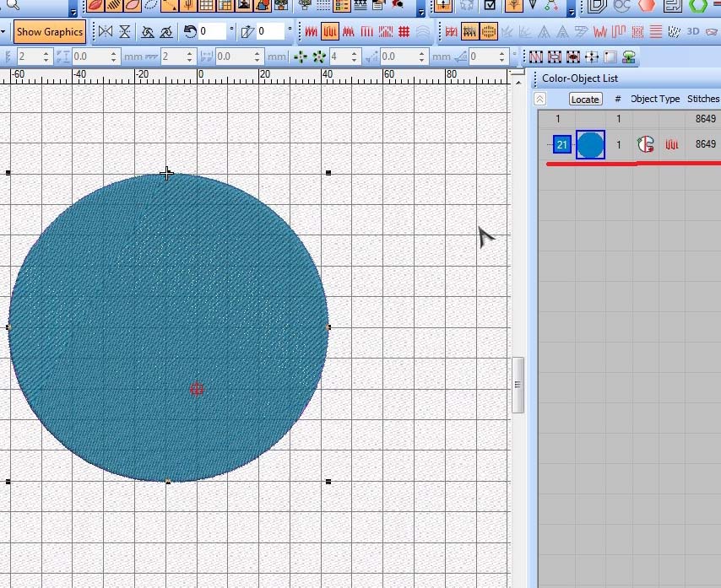The height and width of the screenshot is (588, 721).
Task: Toggle the Show Graphics button
Action: pyautogui.click(x=50, y=32)
